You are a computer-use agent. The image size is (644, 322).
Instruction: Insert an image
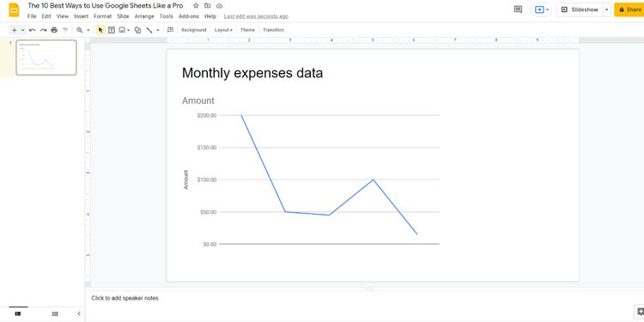click(122, 30)
